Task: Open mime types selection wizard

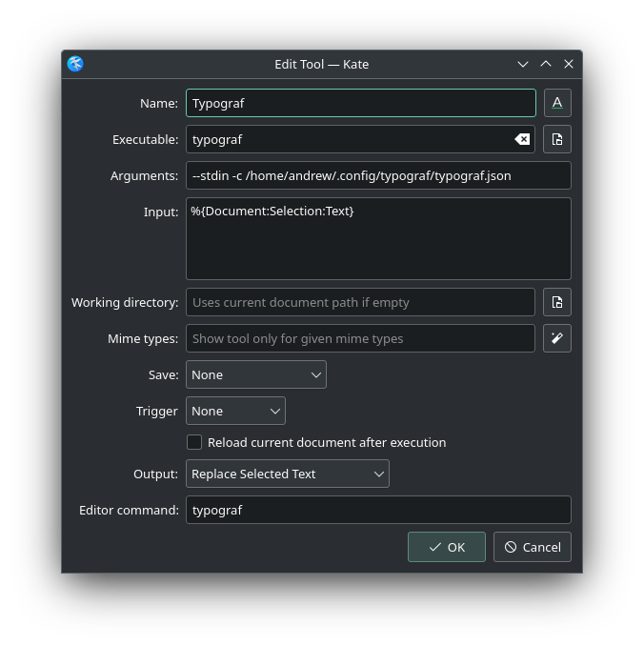Action: tap(556, 338)
